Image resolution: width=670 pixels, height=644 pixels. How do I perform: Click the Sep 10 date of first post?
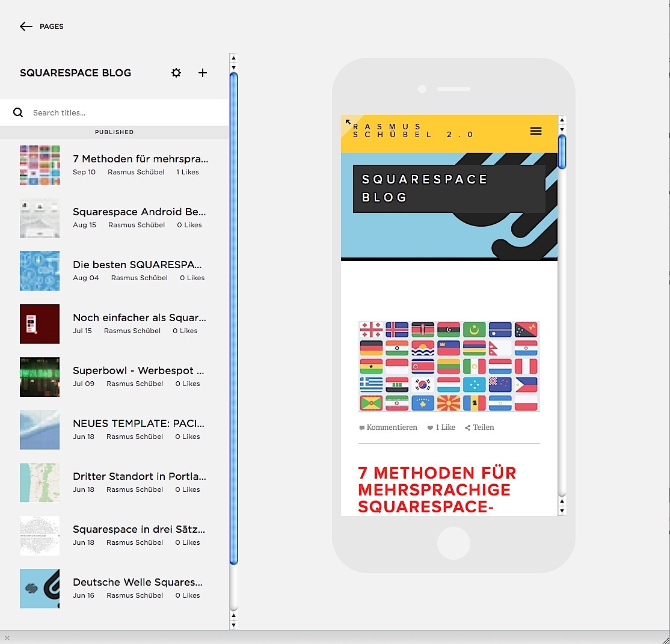click(84, 172)
